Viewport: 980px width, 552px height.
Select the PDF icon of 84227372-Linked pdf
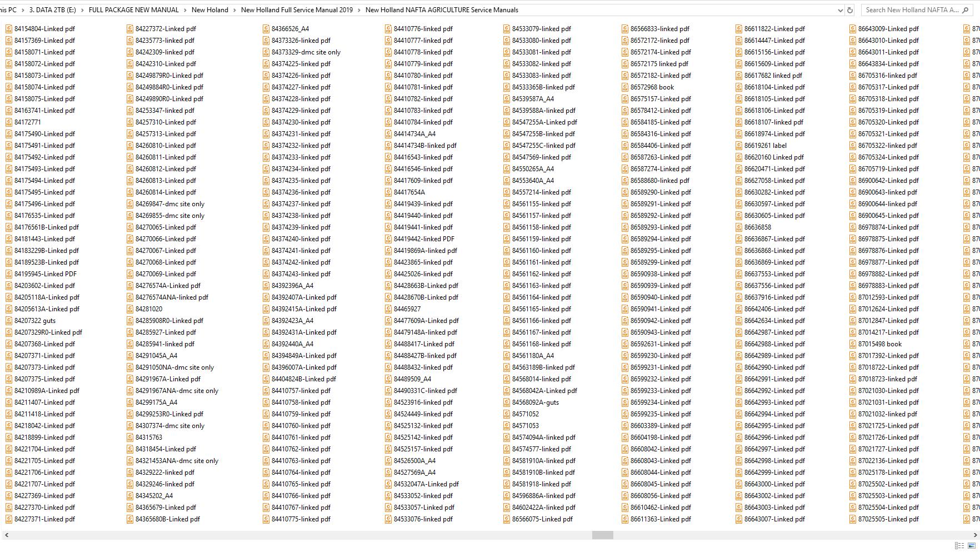(130, 29)
